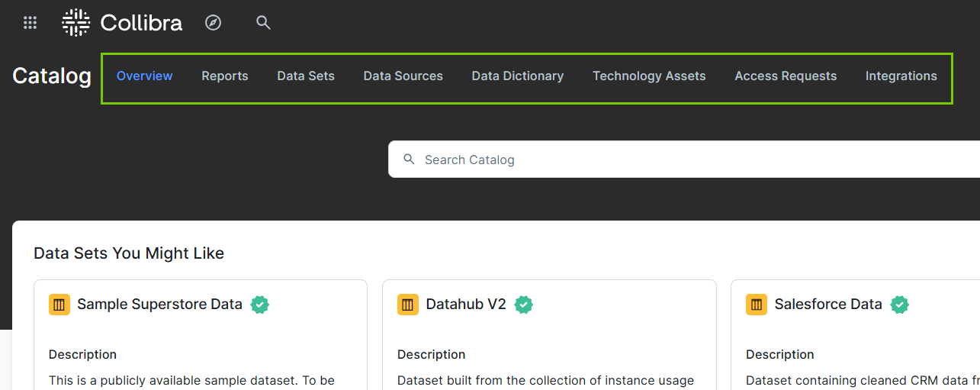Screen dimensions: 980x390
Task: Open the Data Sets tab
Action: coord(306,76)
